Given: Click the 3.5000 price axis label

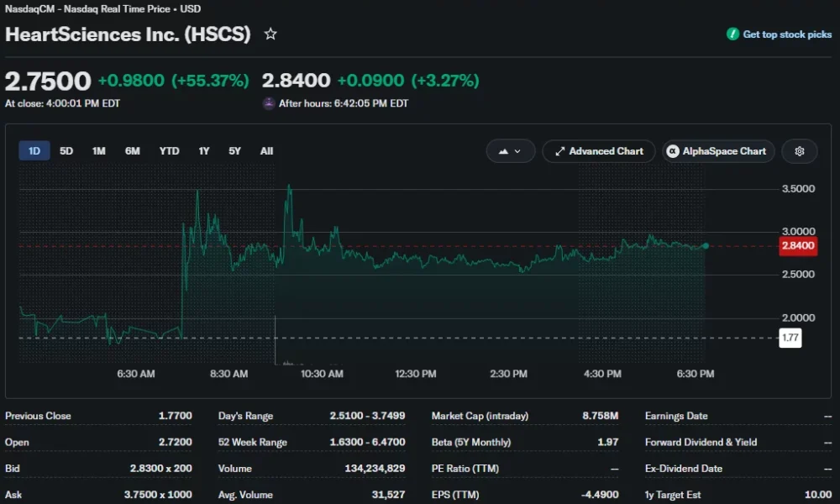Looking at the screenshot, I should coord(798,188).
